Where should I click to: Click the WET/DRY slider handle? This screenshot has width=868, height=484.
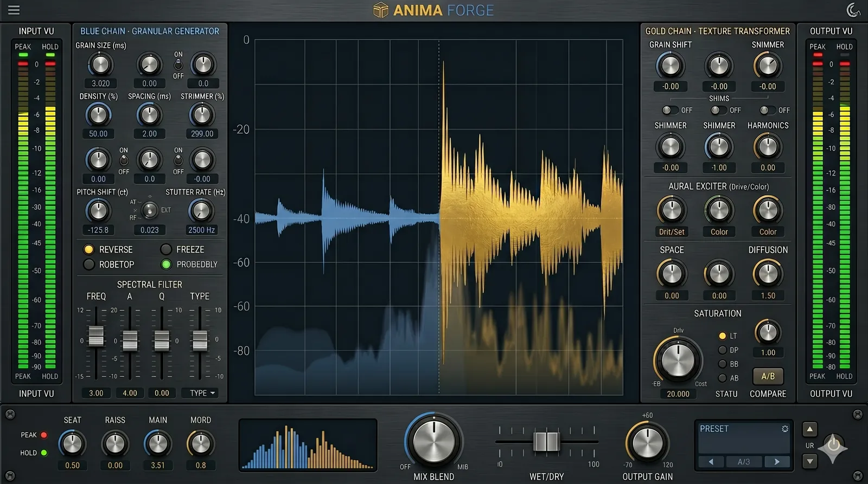click(546, 441)
